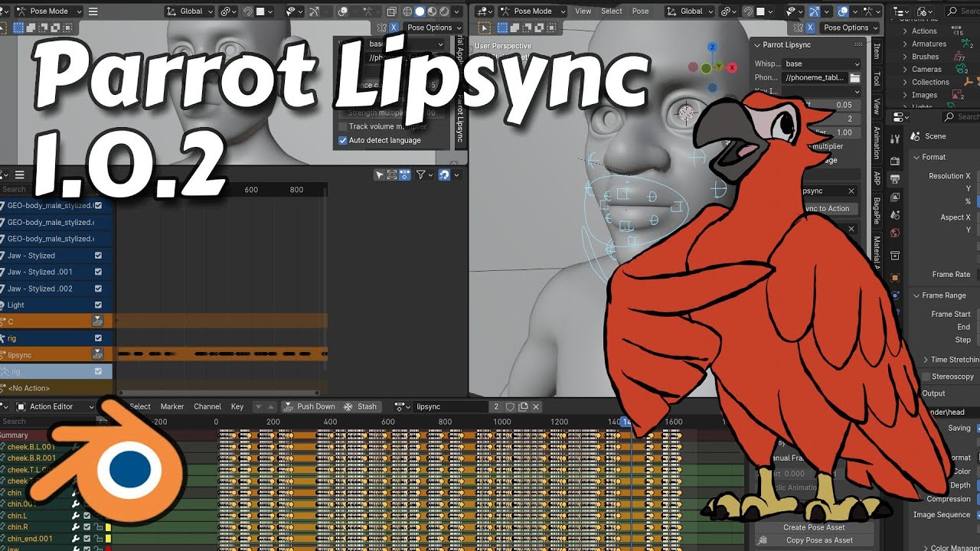Click Push Down button

(309, 406)
